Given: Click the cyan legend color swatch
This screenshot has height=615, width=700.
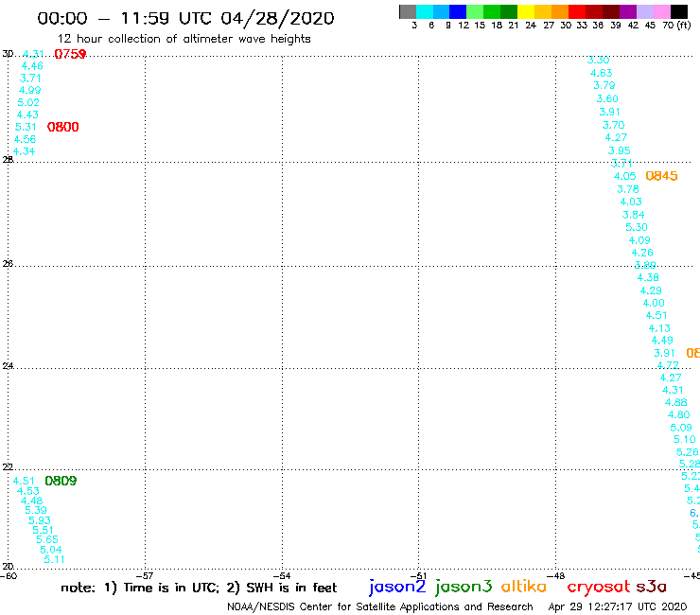Looking at the screenshot, I should pos(425,11).
